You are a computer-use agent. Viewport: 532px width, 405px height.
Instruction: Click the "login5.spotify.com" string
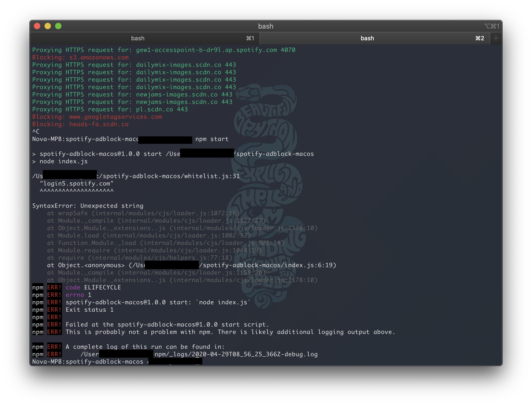pyautogui.click(x=77, y=183)
